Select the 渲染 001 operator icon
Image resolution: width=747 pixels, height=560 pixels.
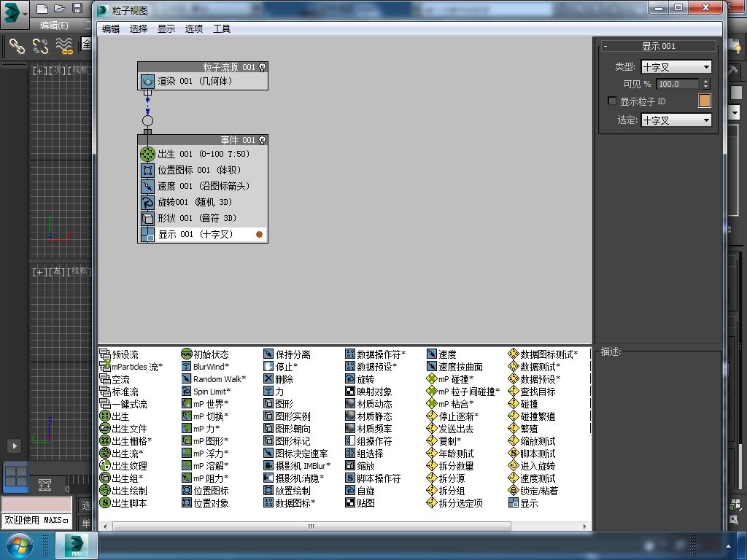[147, 82]
